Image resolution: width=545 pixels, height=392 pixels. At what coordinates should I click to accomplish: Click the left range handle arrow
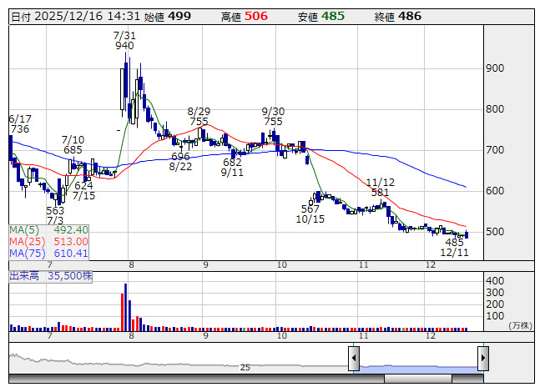coord(354,359)
